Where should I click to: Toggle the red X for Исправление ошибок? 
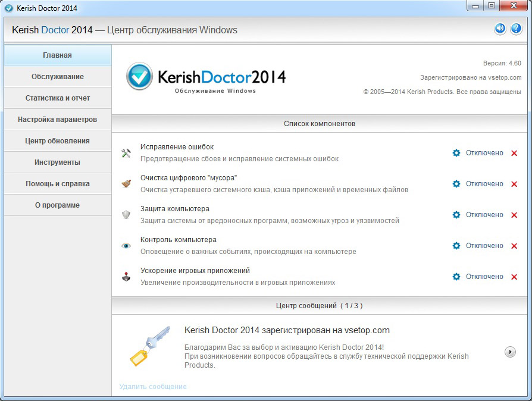tap(514, 153)
